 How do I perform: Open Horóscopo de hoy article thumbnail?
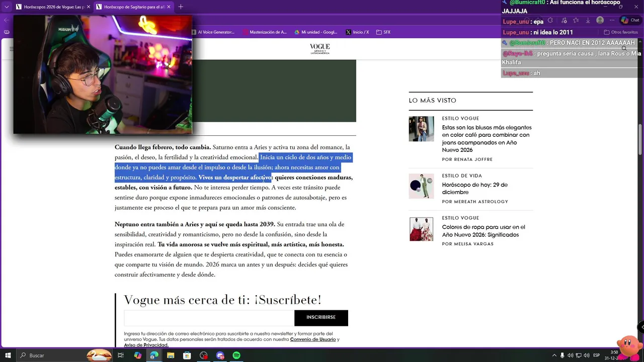coord(421,186)
